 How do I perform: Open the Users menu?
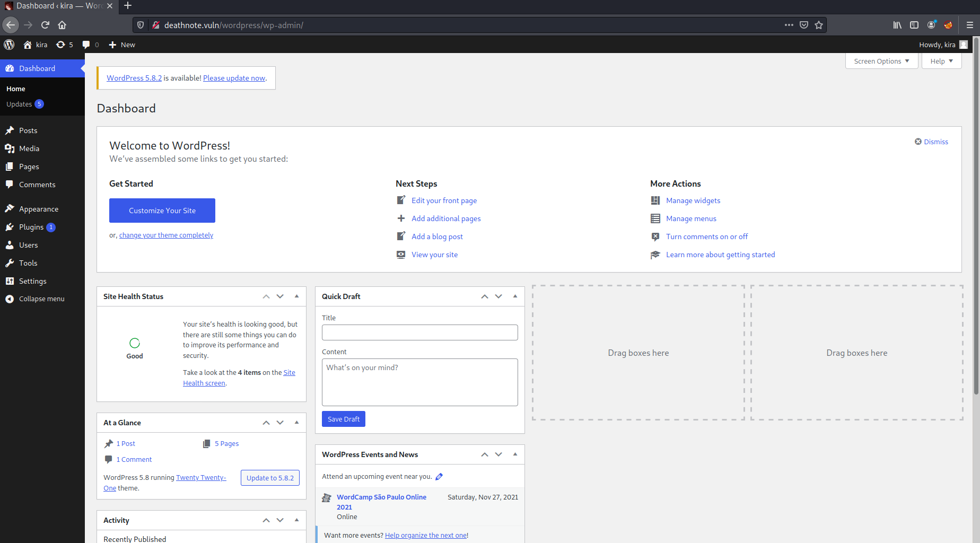(x=42, y=245)
